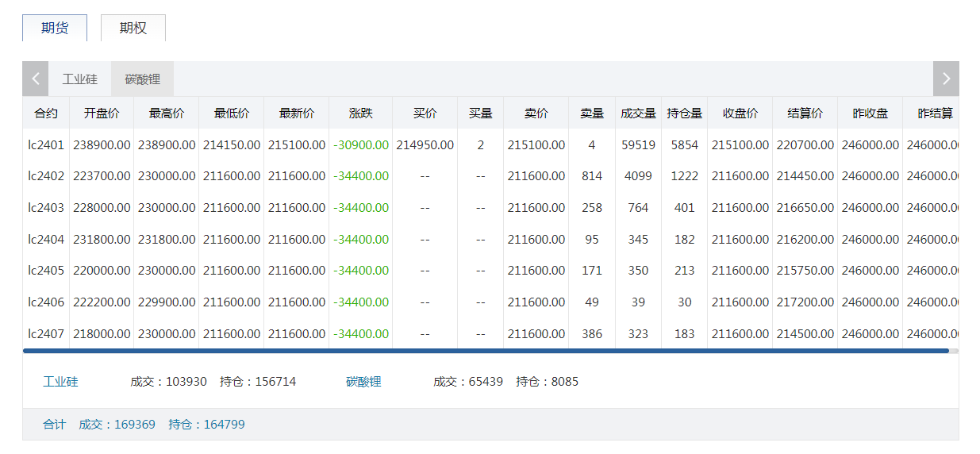The width and height of the screenshot is (980, 454).
Task: Click the 涨跌 column header
Action: coord(360,113)
